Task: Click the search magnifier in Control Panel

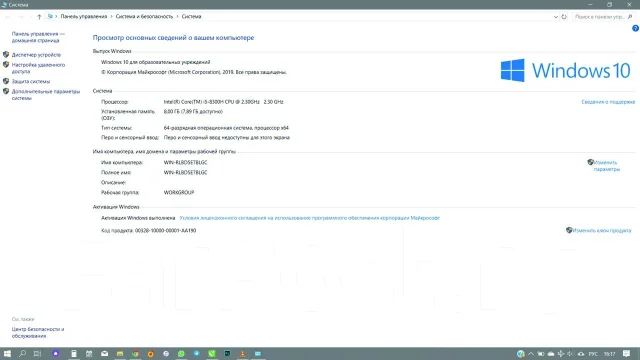Action: (630, 17)
